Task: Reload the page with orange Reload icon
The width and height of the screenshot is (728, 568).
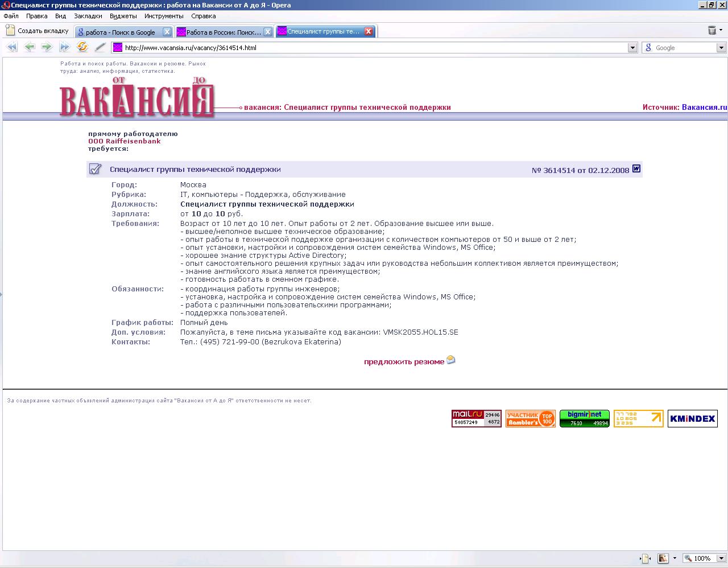Action: [82, 47]
